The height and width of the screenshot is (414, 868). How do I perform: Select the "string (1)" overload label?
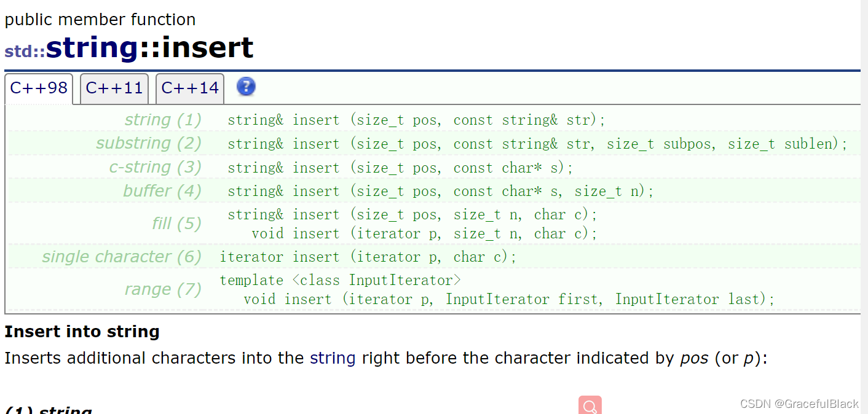click(x=163, y=120)
